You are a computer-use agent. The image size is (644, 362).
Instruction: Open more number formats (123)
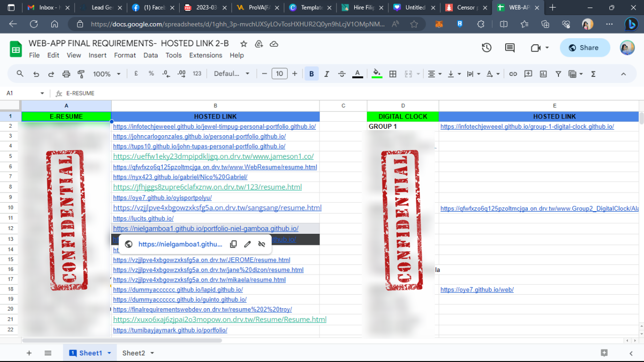point(197,74)
